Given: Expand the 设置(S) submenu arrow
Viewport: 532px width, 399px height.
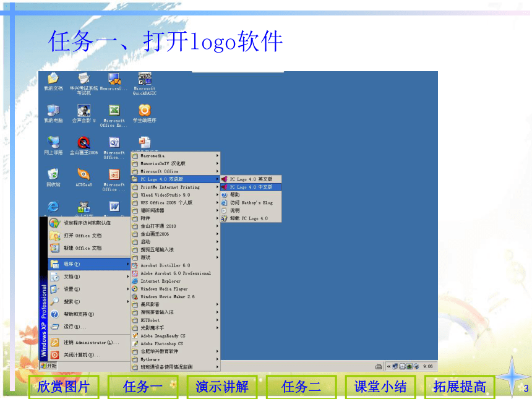Looking at the screenshot, I should click(x=128, y=289).
